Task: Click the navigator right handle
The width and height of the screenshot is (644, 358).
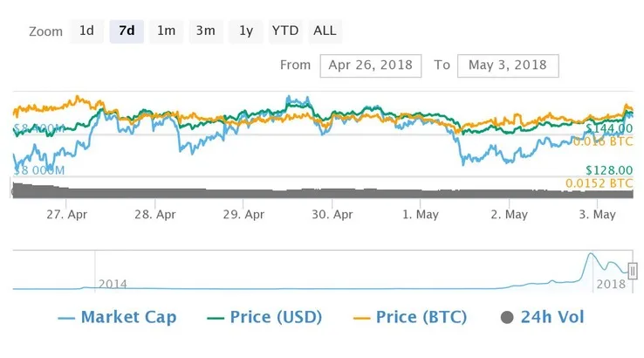Action: 633,272
